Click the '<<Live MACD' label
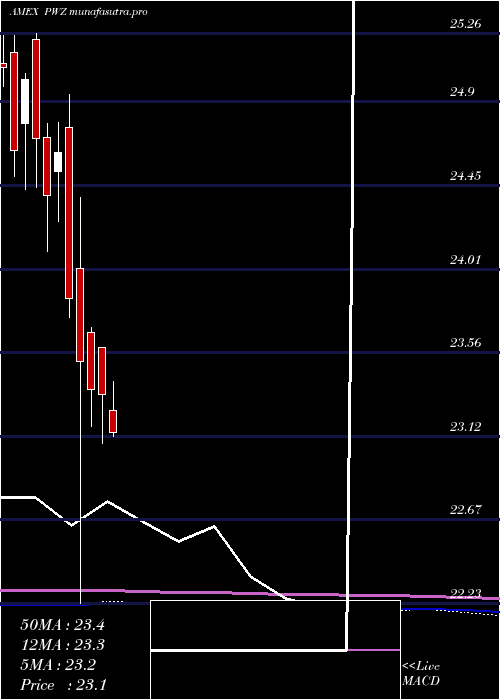Screen dimensions: 500x700 (421, 674)
